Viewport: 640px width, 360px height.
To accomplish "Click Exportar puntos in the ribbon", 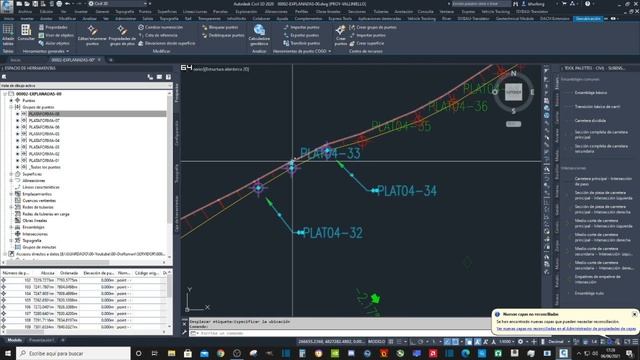I will [300, 36].
